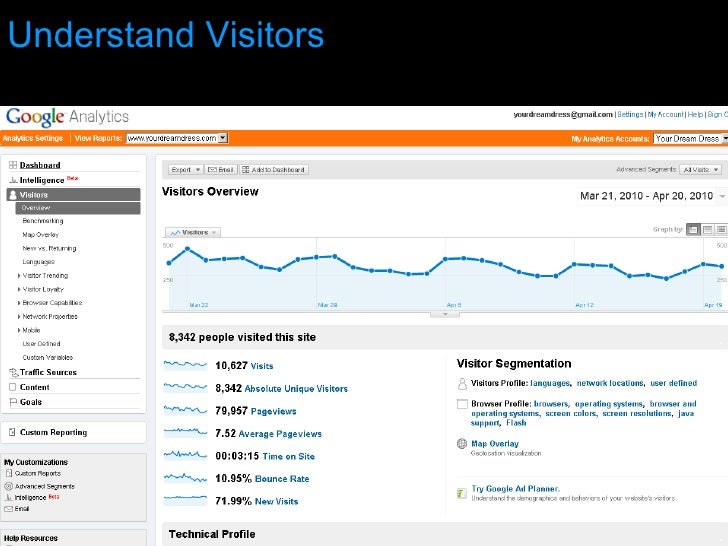This screenshot has height=546, width=728.
Task: Click the Dashboard grid icon
Action: (13, 165)
